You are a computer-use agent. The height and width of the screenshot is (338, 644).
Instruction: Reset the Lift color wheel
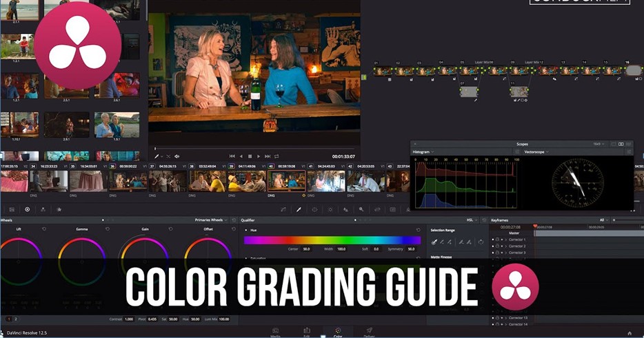pos(44,229)
